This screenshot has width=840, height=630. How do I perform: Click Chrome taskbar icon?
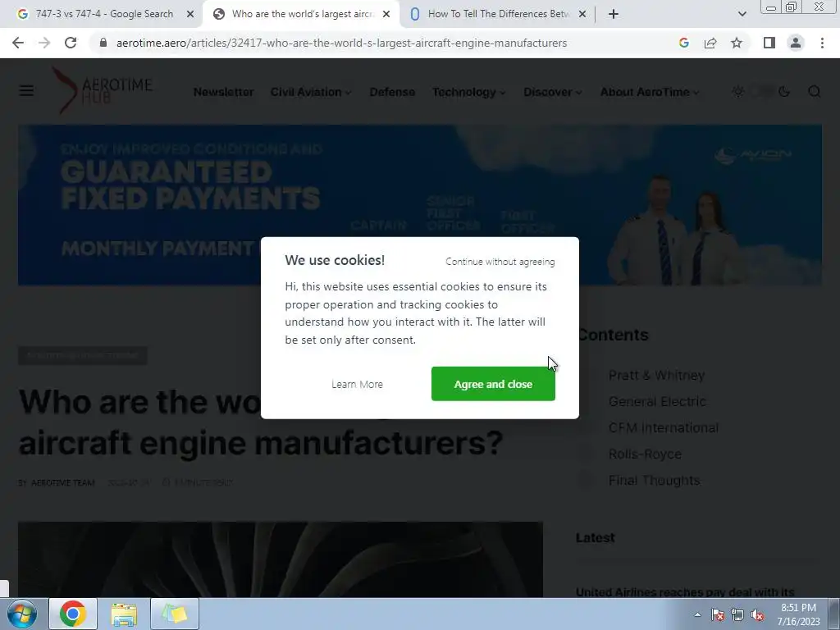click(x=73, y=614)
